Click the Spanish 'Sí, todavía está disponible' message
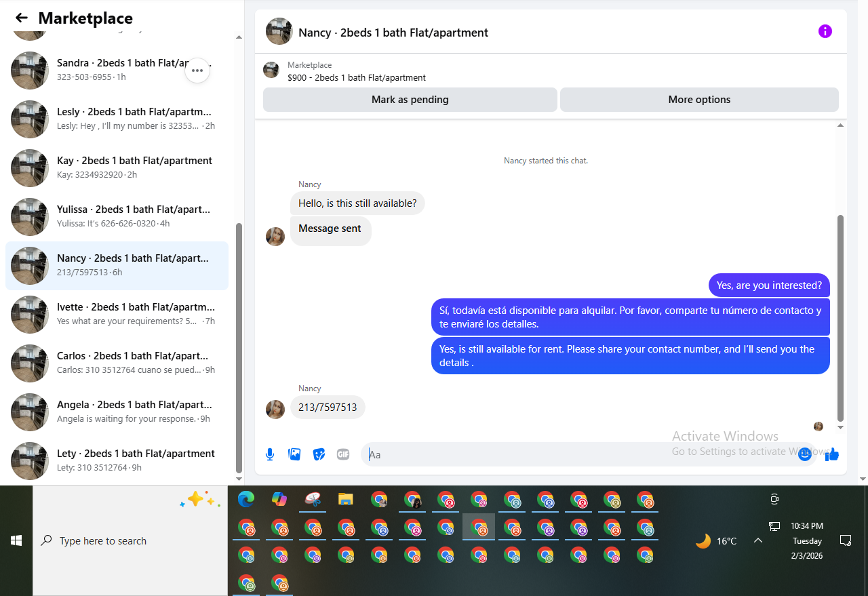The height and width of the screenshot is (596, 868). [631, 317]
